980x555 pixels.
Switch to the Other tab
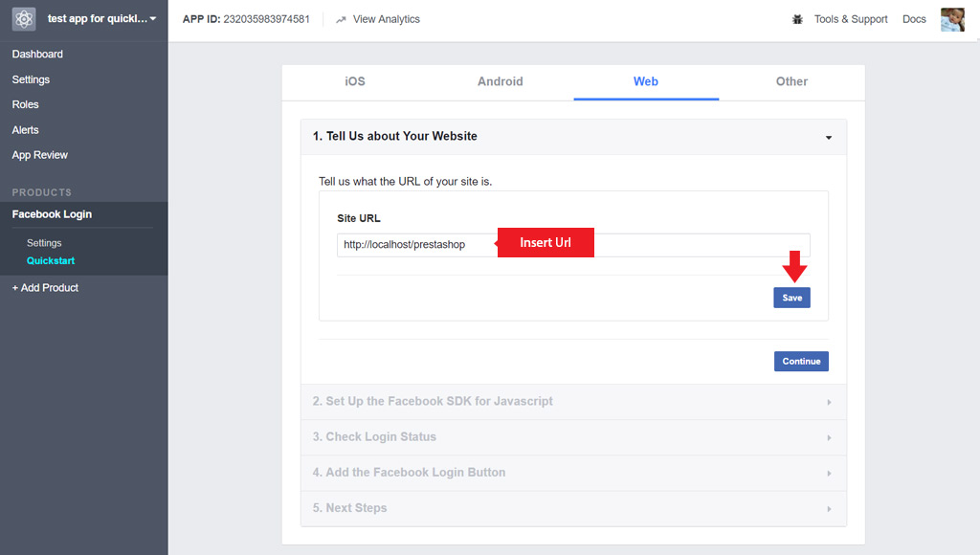click(x=791, y=82)
